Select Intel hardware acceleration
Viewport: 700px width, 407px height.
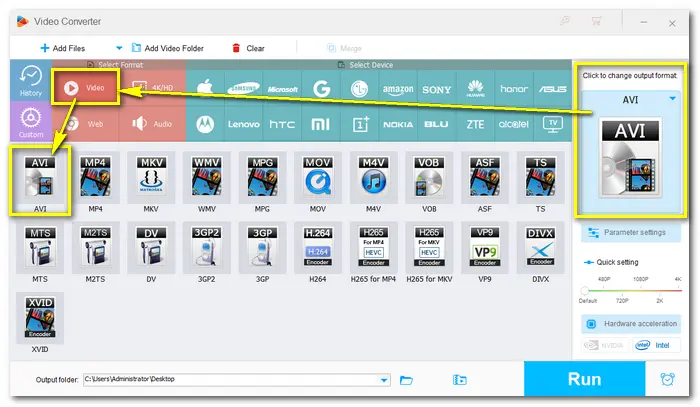(656, 345)
